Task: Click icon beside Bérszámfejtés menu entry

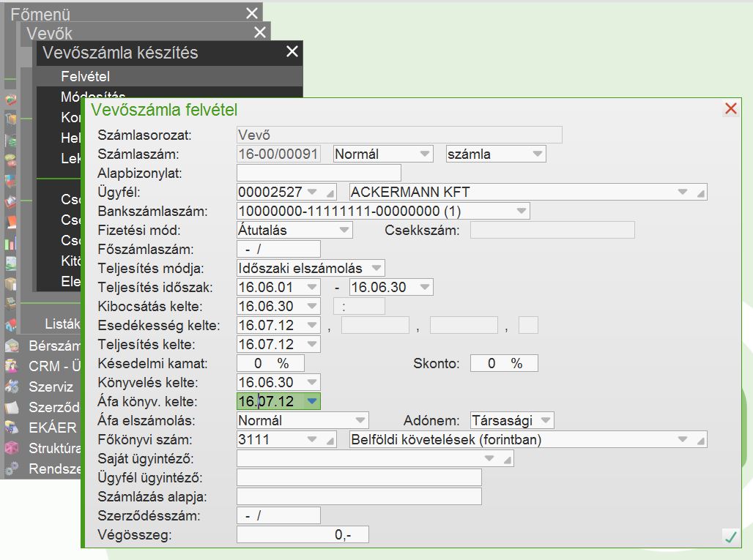Action: point(12,345)
